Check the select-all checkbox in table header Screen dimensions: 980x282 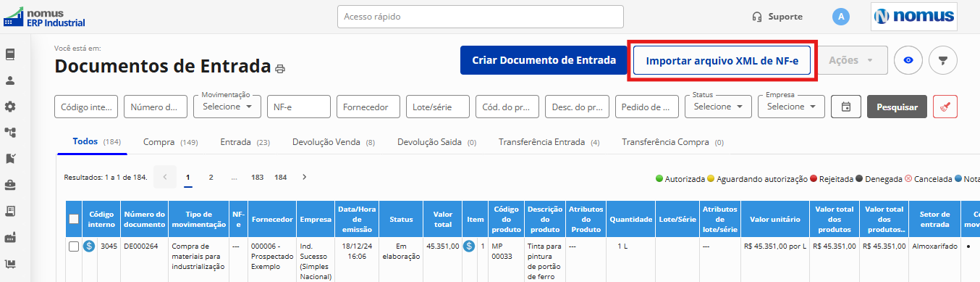pyautogui.click(x=73, y=219)
